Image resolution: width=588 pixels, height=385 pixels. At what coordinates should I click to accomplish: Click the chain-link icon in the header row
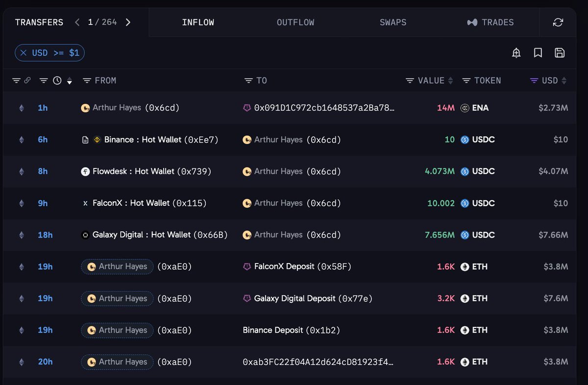pyautogui.click(x=27, y=80)
